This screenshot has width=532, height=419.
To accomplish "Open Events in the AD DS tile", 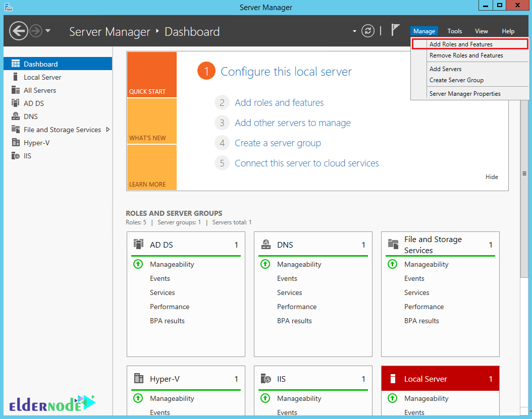I will pos(160,278).
